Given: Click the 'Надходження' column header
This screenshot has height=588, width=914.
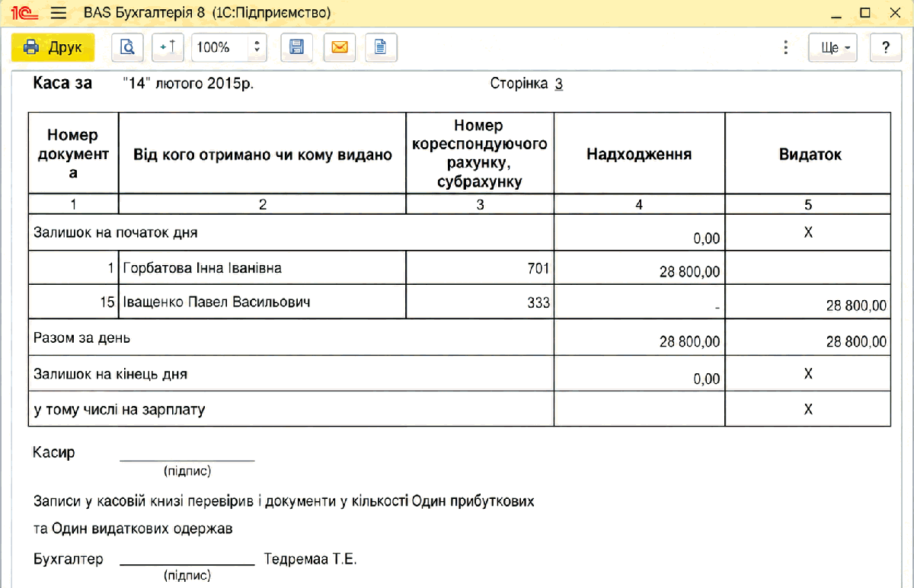Looking at the screenshot, I should pos(639,154).
